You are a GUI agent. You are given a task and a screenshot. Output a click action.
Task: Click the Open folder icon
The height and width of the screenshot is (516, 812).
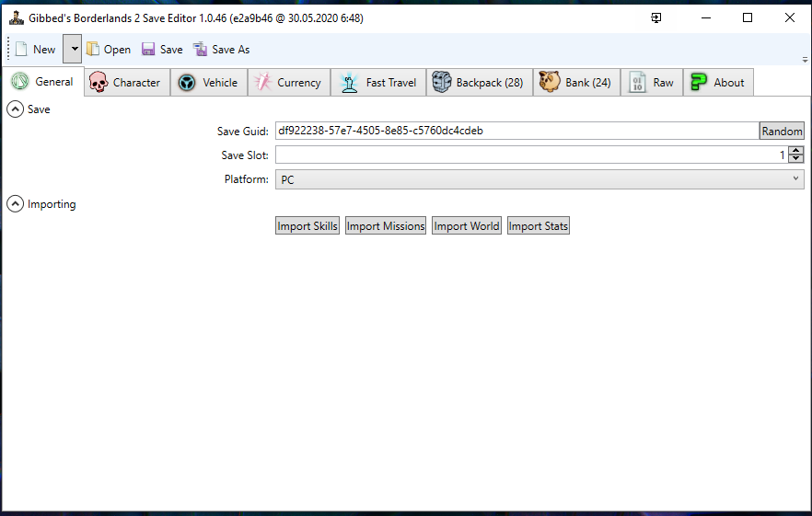92,49
